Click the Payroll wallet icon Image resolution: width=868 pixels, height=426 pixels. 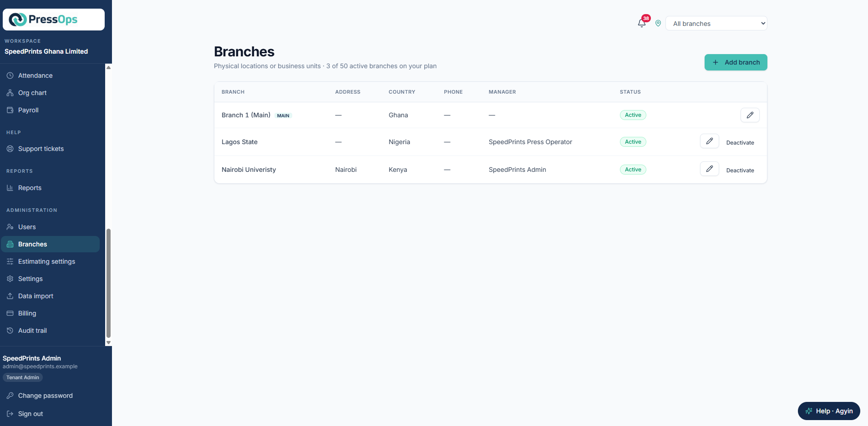pos(10,110)
